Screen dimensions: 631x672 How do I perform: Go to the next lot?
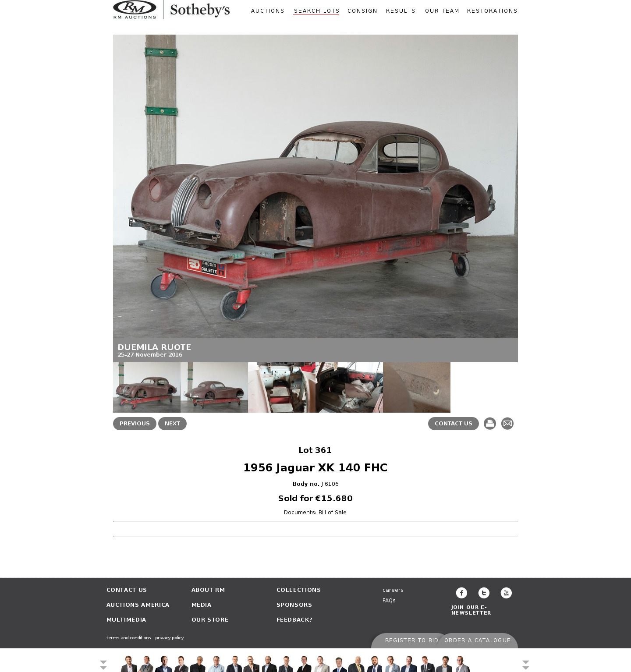pos(172,424)
